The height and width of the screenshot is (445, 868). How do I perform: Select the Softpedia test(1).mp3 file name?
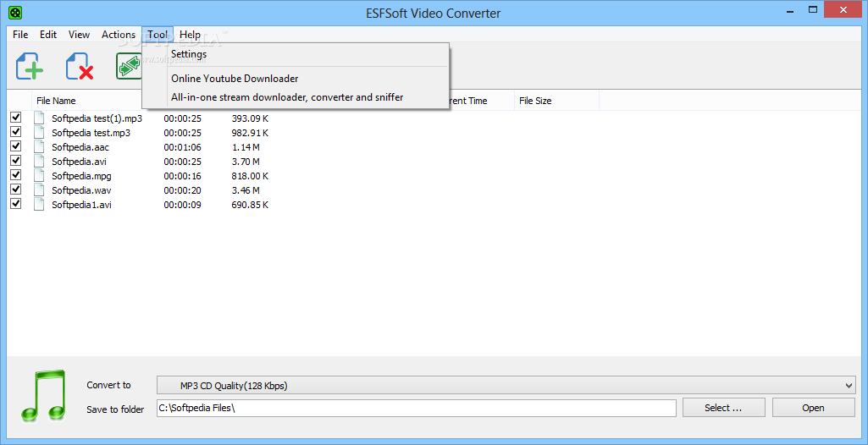pyautogui.click(x=97, y=118)
